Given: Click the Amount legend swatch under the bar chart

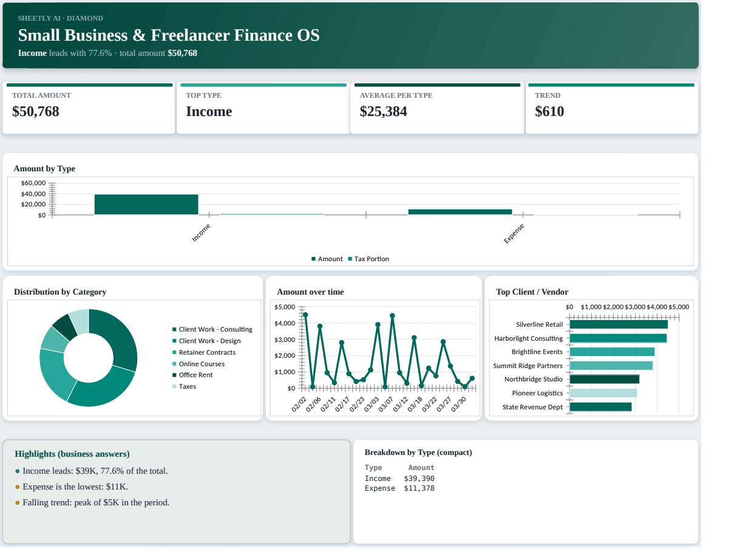Looking at the screenshot, I should point(314,259).
